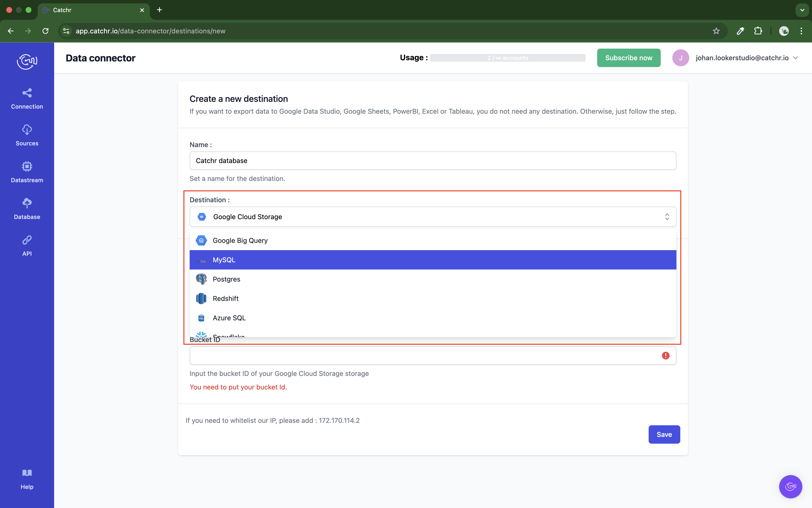Click the browser back arrow
The width and height of the screenshot is (812, 508).
pyautogui.click(x=11, y=31)
